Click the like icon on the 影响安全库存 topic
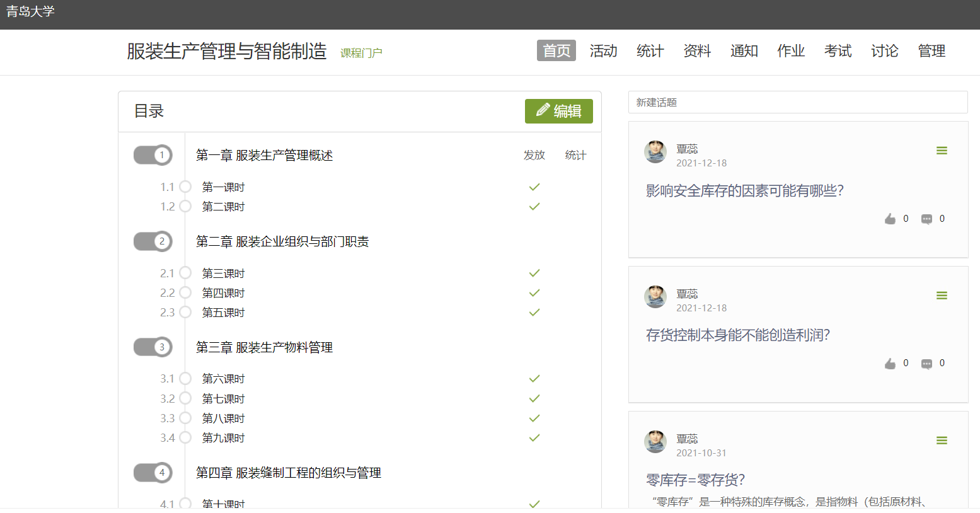The width and height of the screenshot is (980, 513). click(x=890, y=219)
